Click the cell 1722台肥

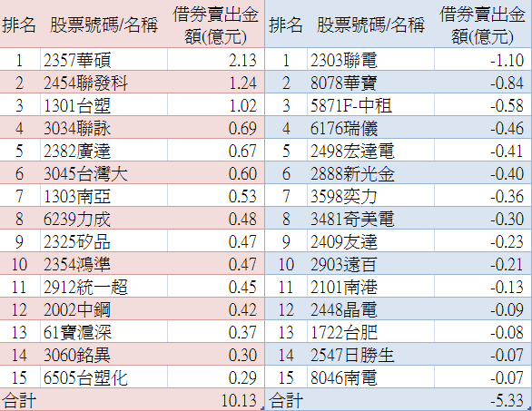(370, 332)
